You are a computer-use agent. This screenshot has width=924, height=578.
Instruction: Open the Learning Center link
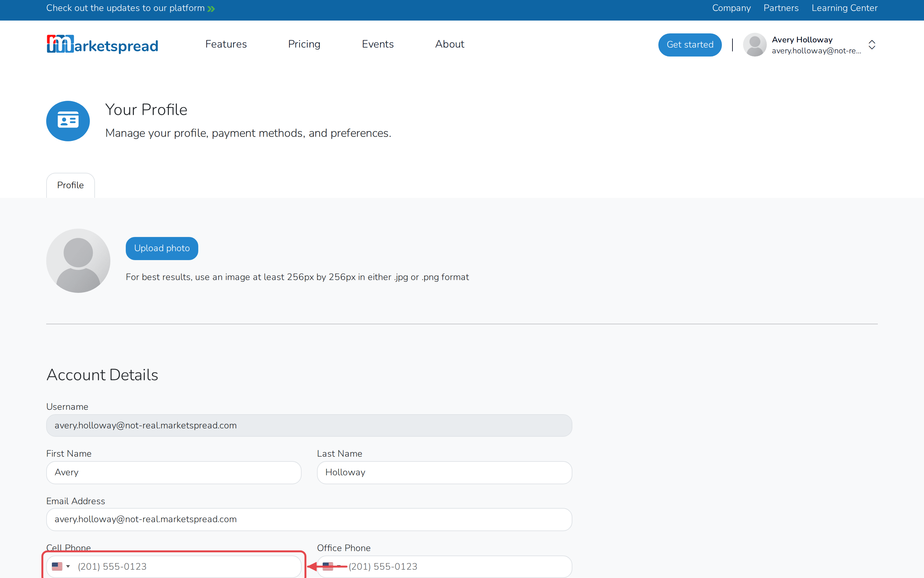(844, 8)
